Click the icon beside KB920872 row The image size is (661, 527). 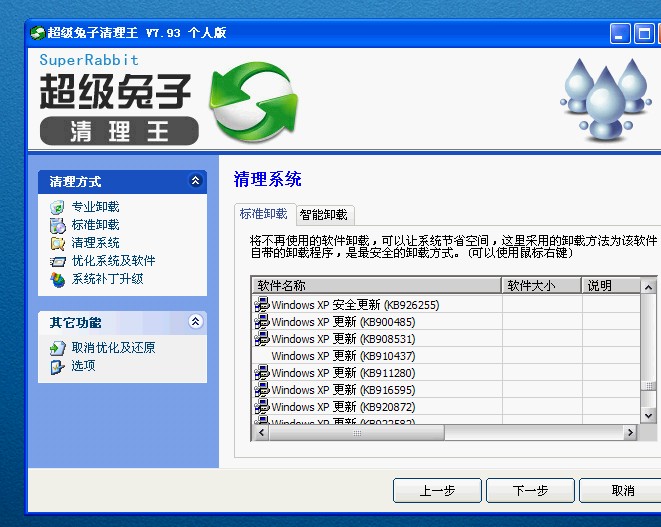(262, 406)
